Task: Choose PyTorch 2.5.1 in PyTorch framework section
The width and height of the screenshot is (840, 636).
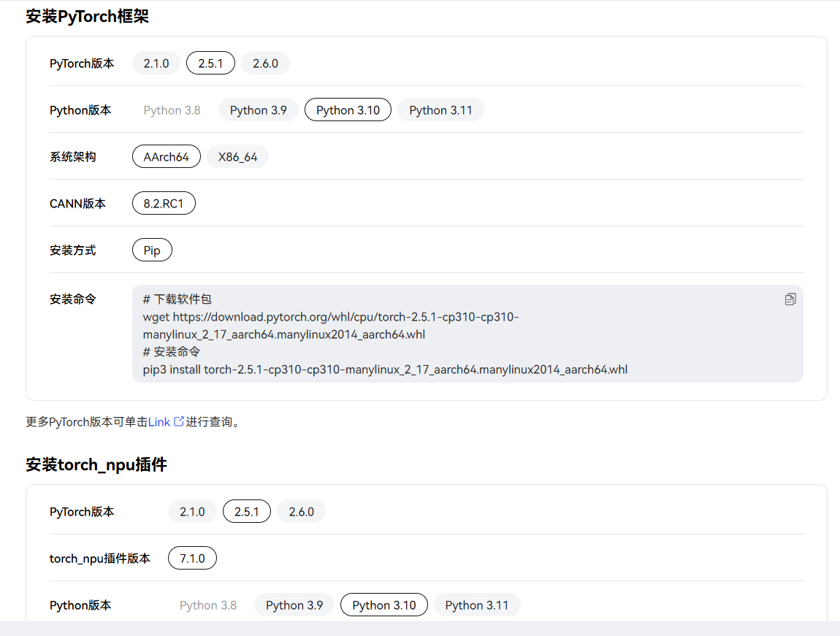Action: (x=210, y=64)
